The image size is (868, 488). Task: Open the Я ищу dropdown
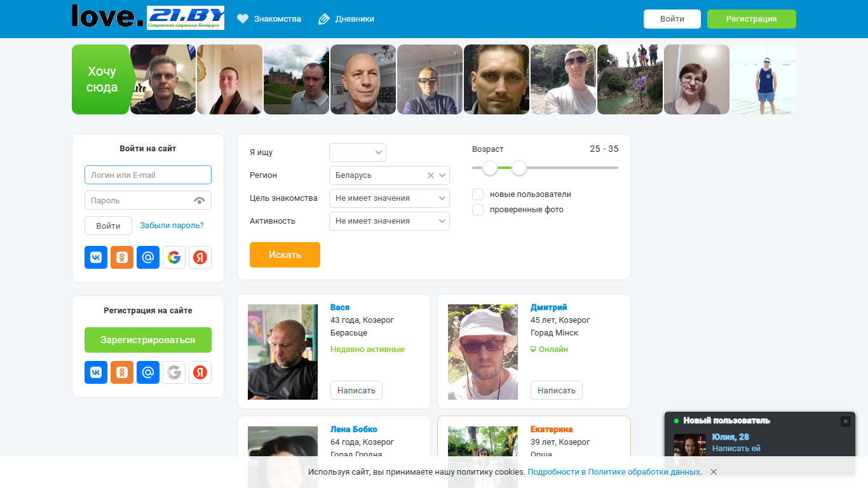pyautogui.click(x=358, y=152)
